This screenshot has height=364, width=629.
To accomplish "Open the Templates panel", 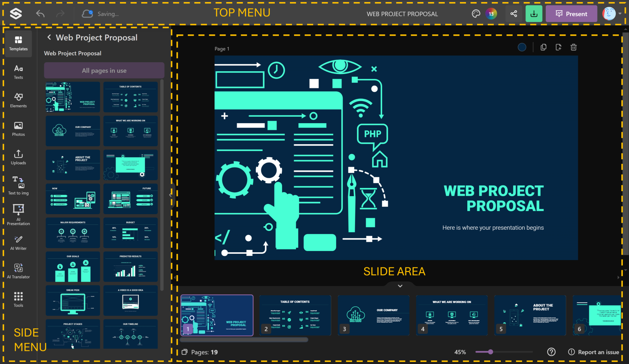I will [x=18, y=43].
